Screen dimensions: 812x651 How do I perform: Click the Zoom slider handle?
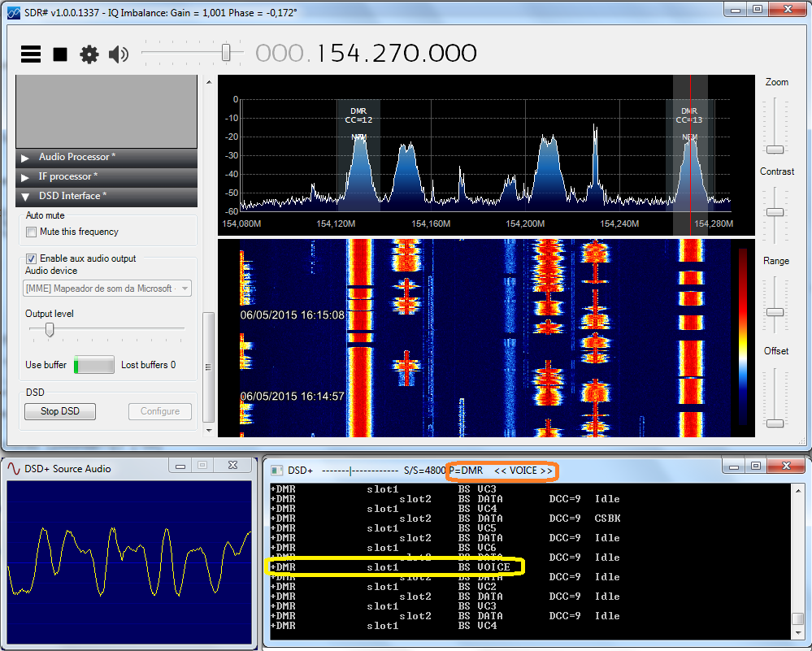775,150
